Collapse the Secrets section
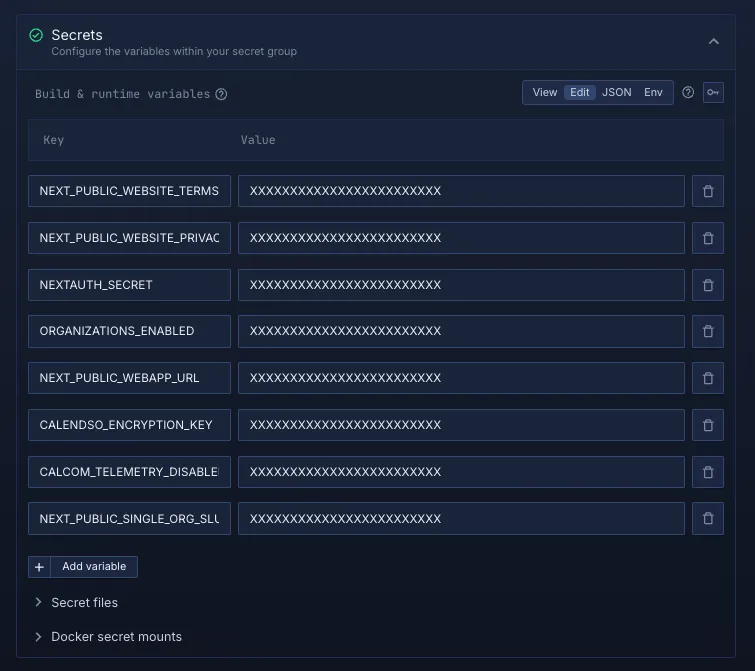 [714, 41]
